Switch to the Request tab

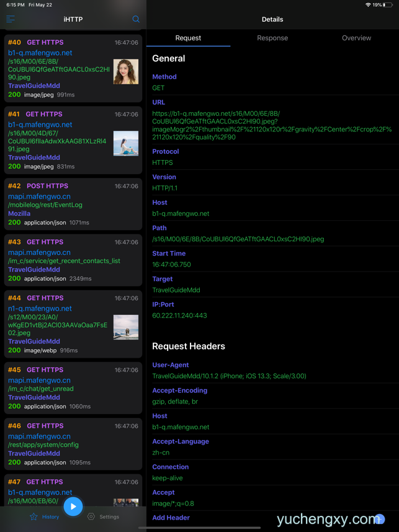(x=188, y=38)
